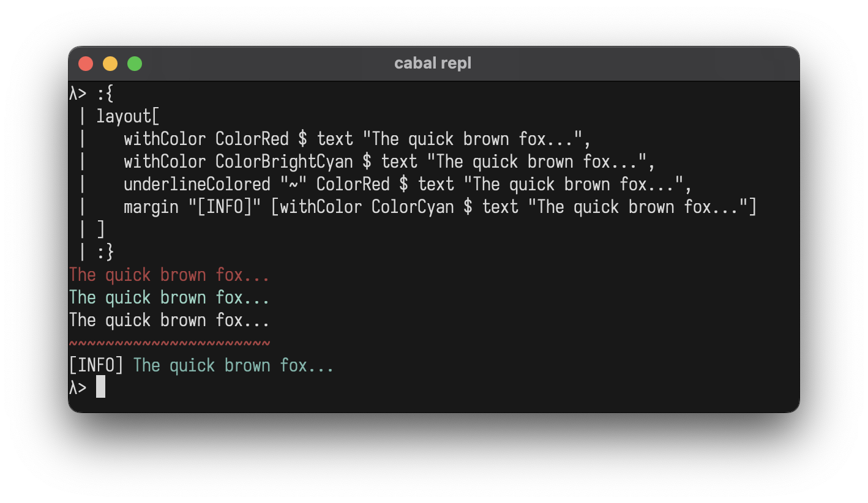The width and height of the screenshot is (868, 503).
Task: Click the closing ":}" multiline marker
Action: coord(105,251)
